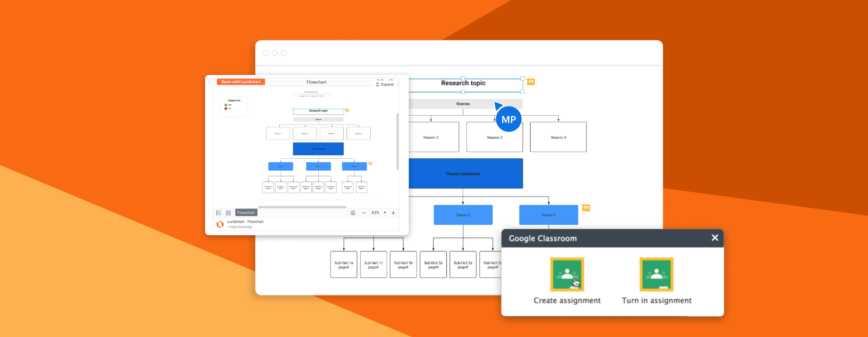Click the MP collaborator avatar
Screen dimensions: 868x337
pyautogui.click(x=508, y=120)
